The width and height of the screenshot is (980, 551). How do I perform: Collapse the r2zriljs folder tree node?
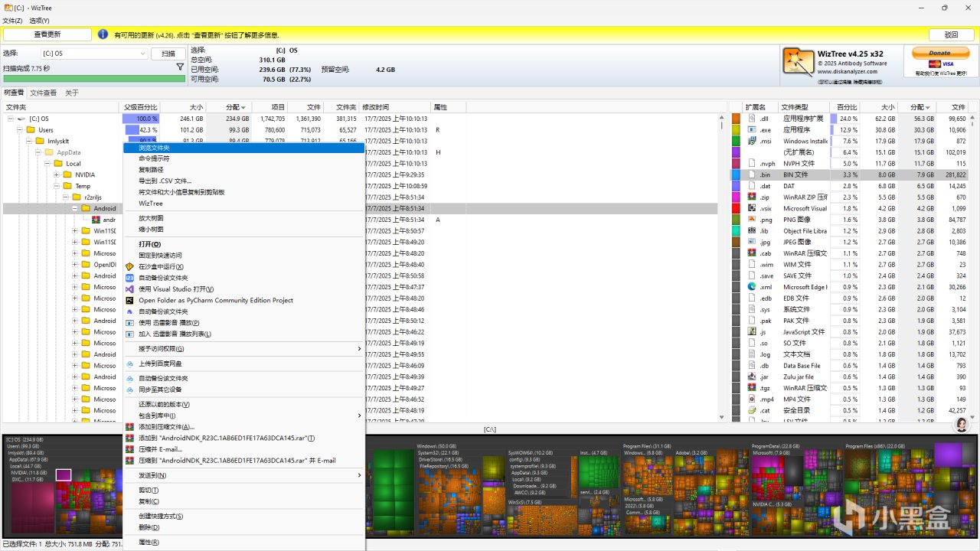pos(66,197)
